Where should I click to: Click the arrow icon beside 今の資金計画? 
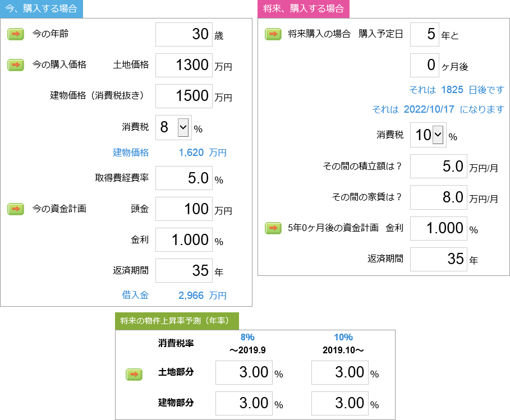coord(15,209)
